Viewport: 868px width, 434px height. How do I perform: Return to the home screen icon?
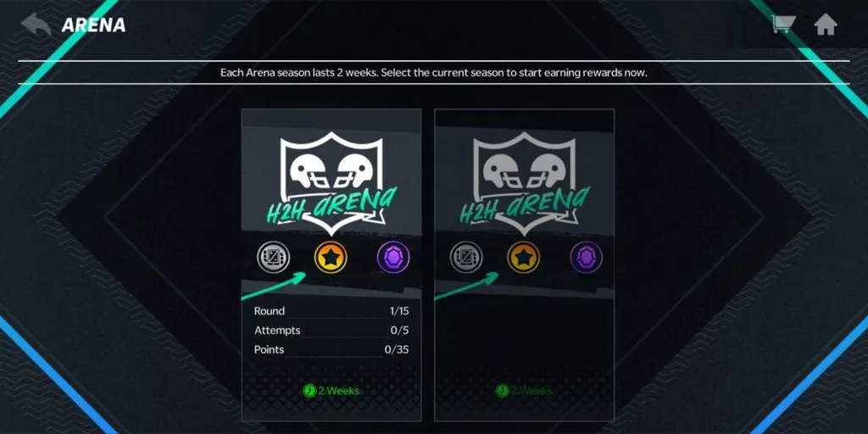[x=826, y=25]
